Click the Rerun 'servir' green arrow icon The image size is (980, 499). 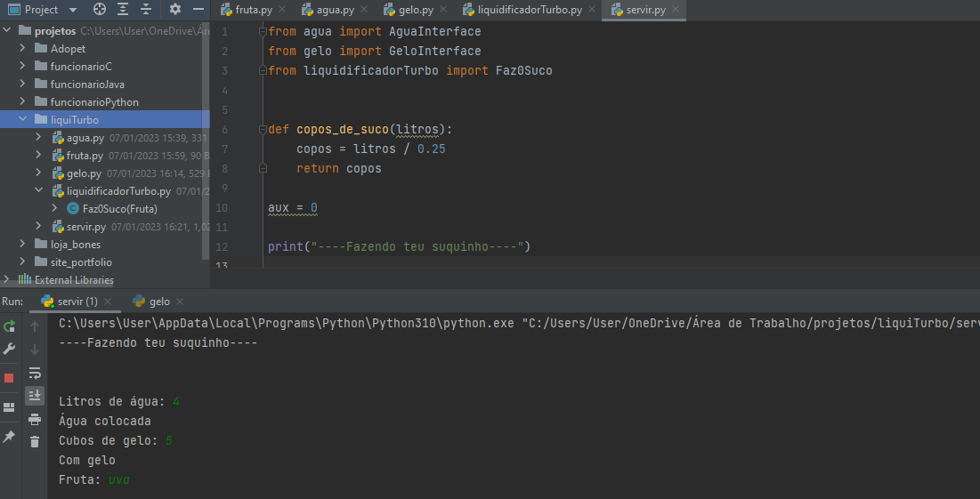(x=10, y=326)
